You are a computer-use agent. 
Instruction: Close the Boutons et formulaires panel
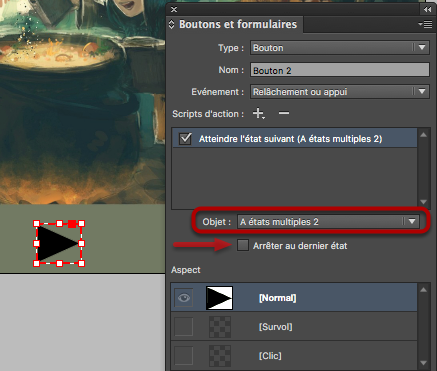[x=174, y=9]
